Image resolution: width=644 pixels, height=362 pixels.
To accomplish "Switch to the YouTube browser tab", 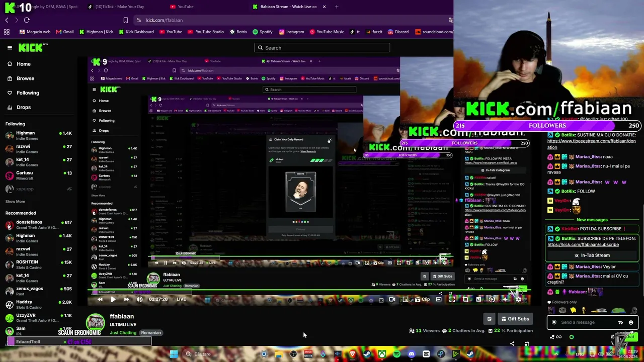I will (182, 7).
